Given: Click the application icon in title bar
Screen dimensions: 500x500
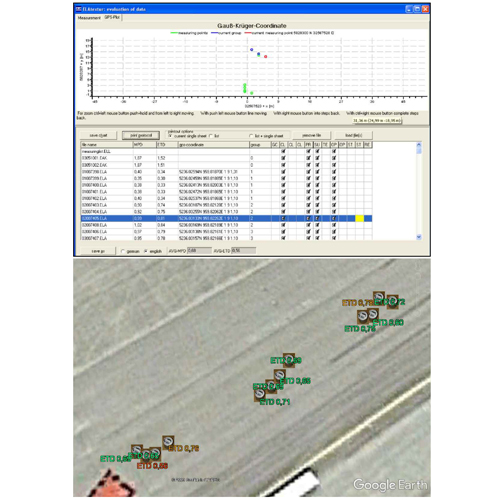Looking at the screenshot, I should (x=79, y=9).
